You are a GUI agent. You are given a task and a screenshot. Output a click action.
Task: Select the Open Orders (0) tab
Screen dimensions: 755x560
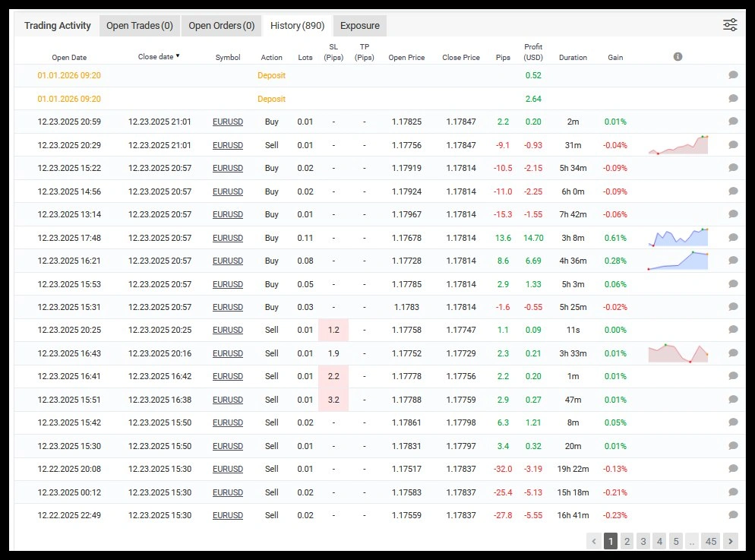[x=221, y=26]
